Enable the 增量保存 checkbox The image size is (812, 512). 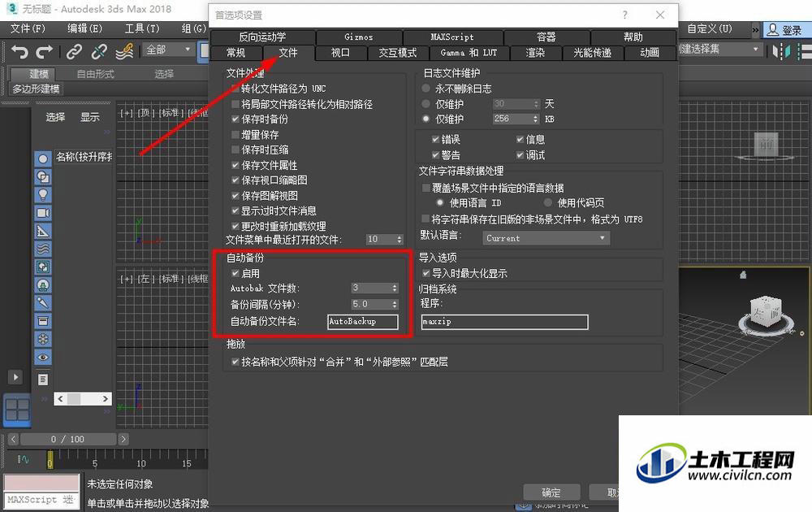(235, 135)
